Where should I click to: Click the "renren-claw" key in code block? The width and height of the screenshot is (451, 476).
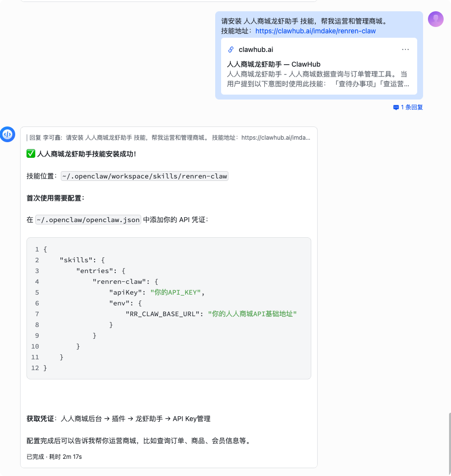tap(119, 282)
